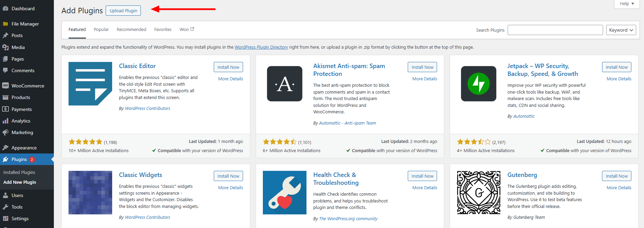The width and height of the screenshot is (644, 228).
Task: Click the Media icon in sidebar
Action: tap(5, 47)
